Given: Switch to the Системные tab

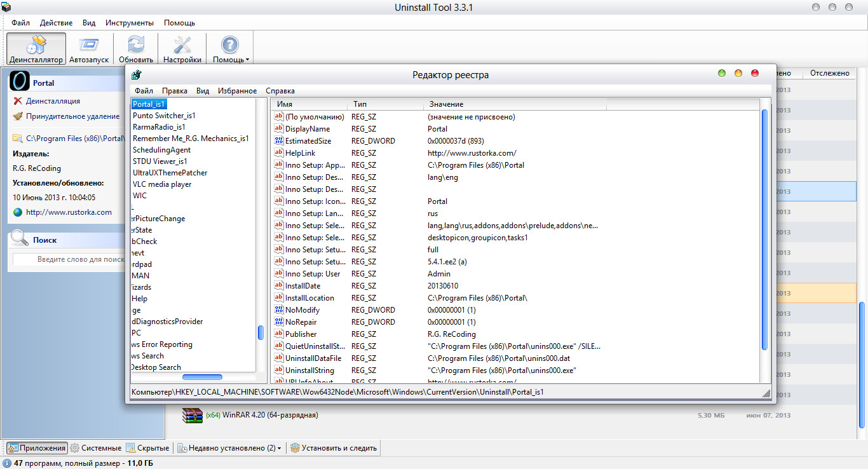Looking at the screenshot, I should click(x=96, y=448).
